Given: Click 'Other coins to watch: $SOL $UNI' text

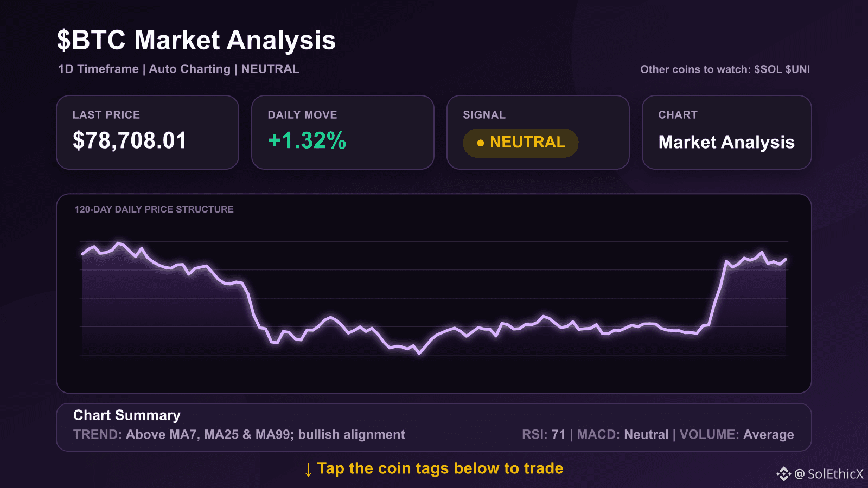Looking at the screenshot, I should click(x=725, y=69).
